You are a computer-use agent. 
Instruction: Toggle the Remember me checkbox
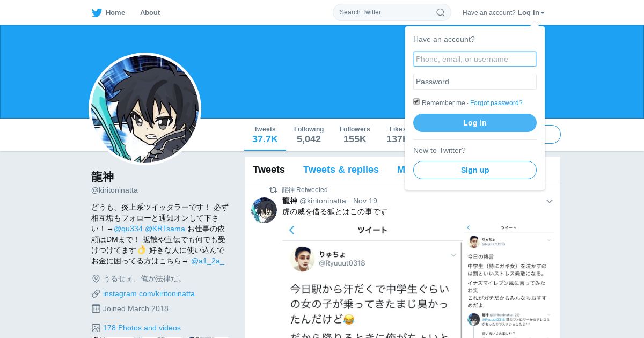point(416,102)
